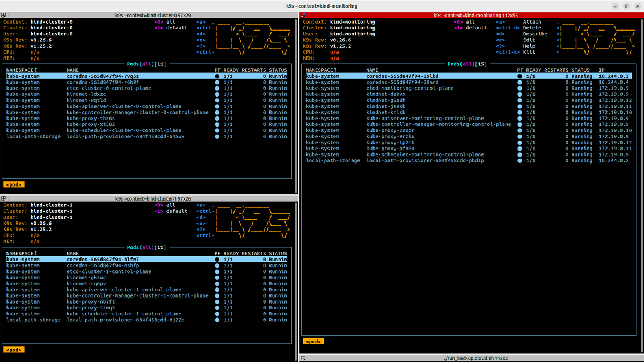Screen dimensions: 644x362
Task: Select the default namespace shortcut in kind-monitoring pane
Action: 476,28
